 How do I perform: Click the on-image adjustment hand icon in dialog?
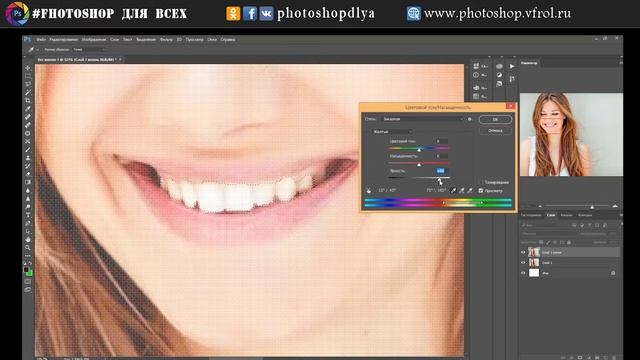click(369, 190)
